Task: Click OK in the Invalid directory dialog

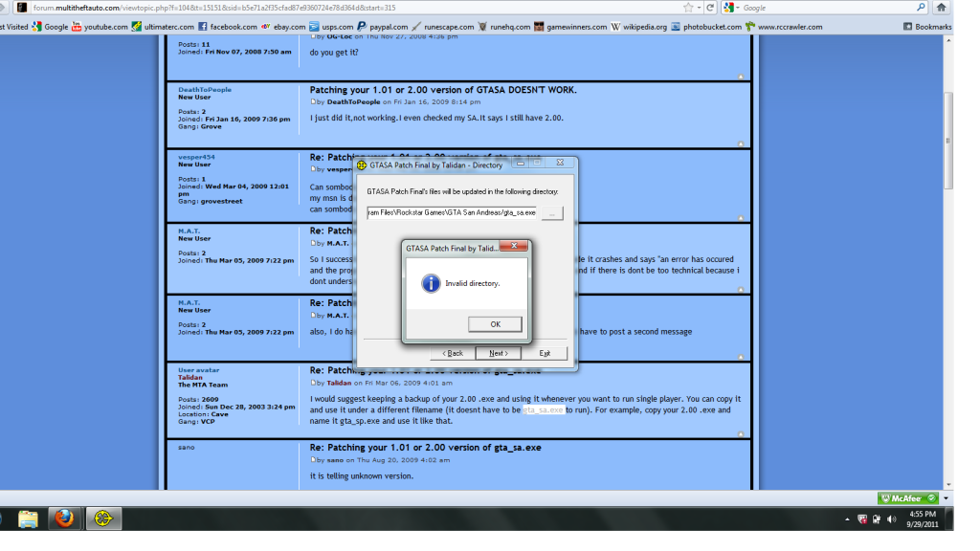Action: (495, 324)
